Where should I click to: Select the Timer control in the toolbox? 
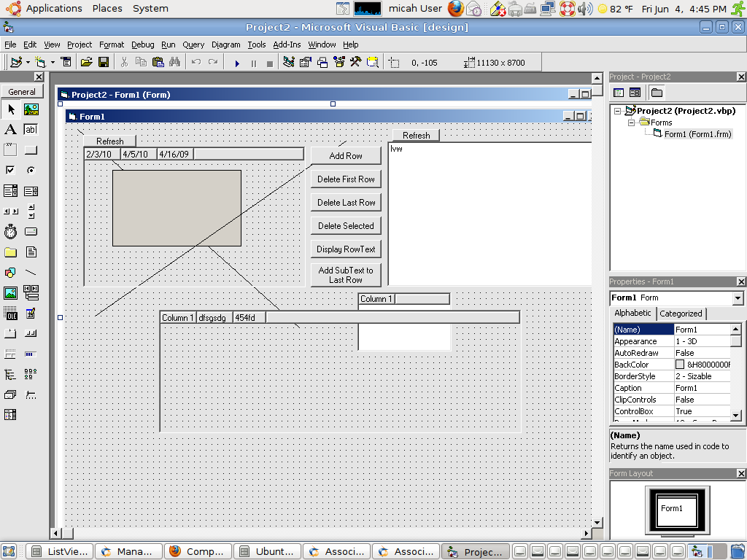click(x=10, y=231)
